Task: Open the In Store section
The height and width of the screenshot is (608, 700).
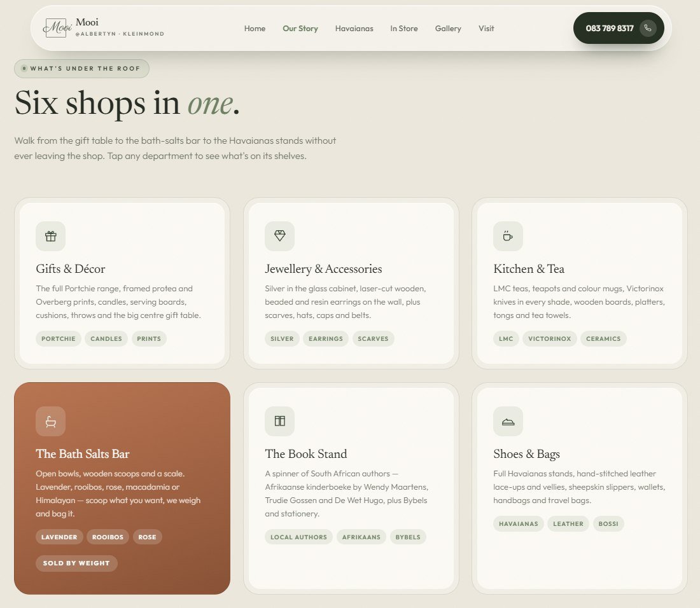Action: 404,29
